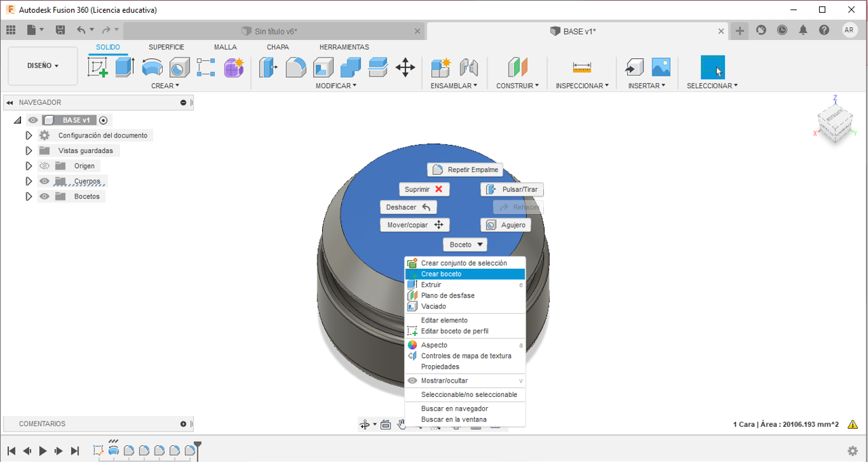Click the timeline Play button
Viewport: 868px width, 462px height.
click(43, 451)
